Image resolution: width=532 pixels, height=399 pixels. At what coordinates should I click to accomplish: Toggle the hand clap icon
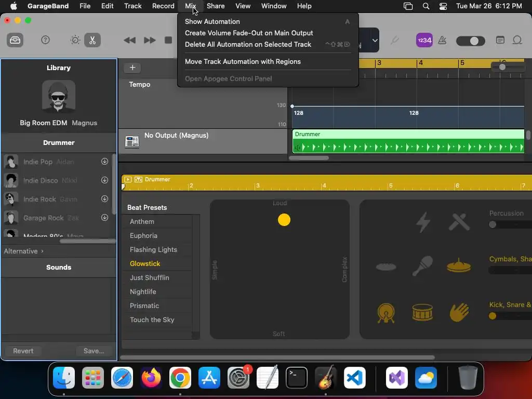[459, 312]
